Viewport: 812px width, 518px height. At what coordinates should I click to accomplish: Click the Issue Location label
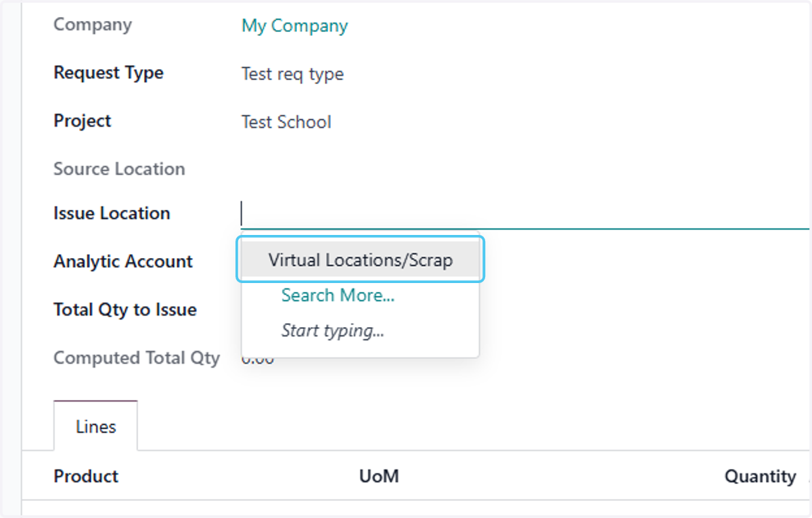[x=112, y=213]
